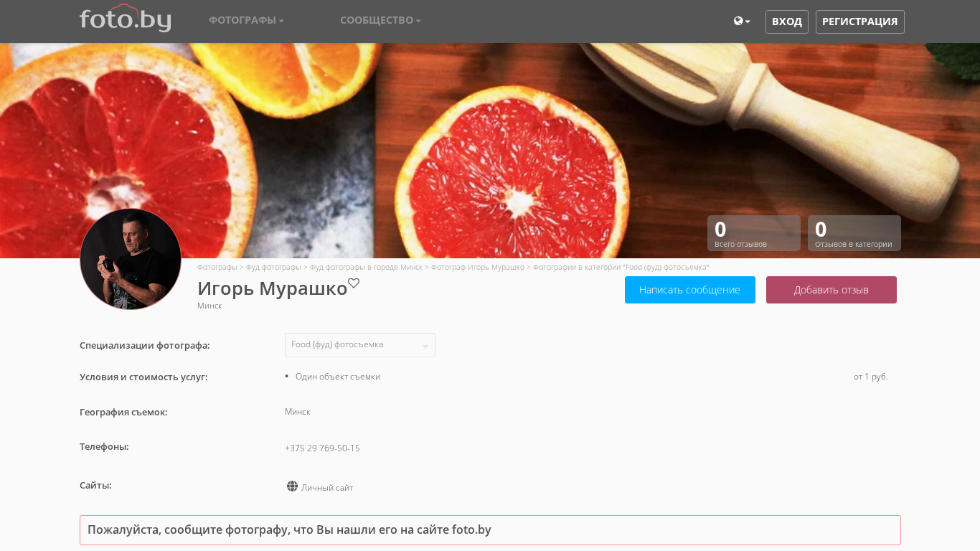
Task: Expand the Food (фуд) фотосъемка specialization dropdown
Action: (x=360, y=345)
